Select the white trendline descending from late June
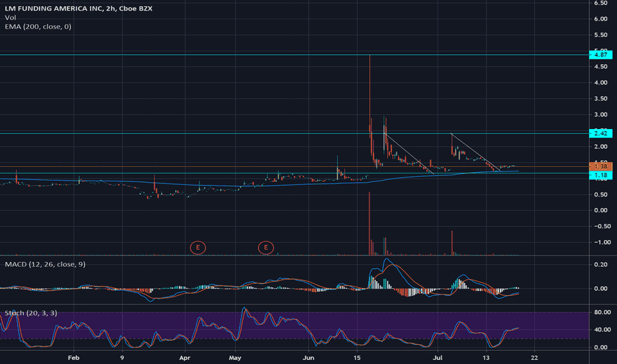This screenshot has width=617, height=364. click(x=409, y=154)
